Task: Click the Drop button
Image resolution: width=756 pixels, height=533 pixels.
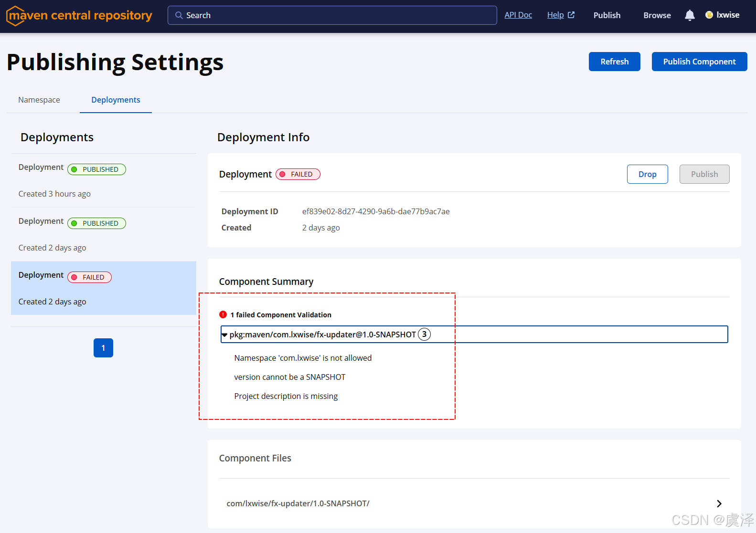Action: [x=647, y=174]
